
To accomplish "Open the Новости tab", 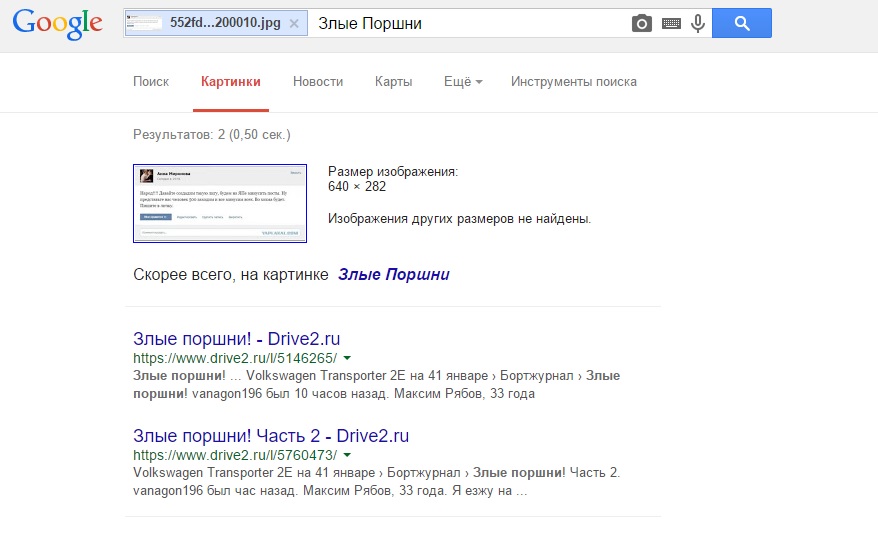I will (318, 82).
